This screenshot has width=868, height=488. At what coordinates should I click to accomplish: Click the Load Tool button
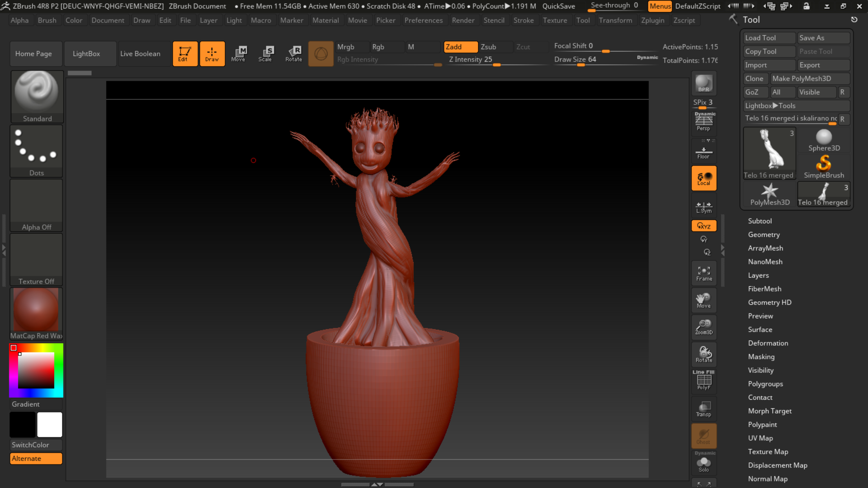pos(769,38)
